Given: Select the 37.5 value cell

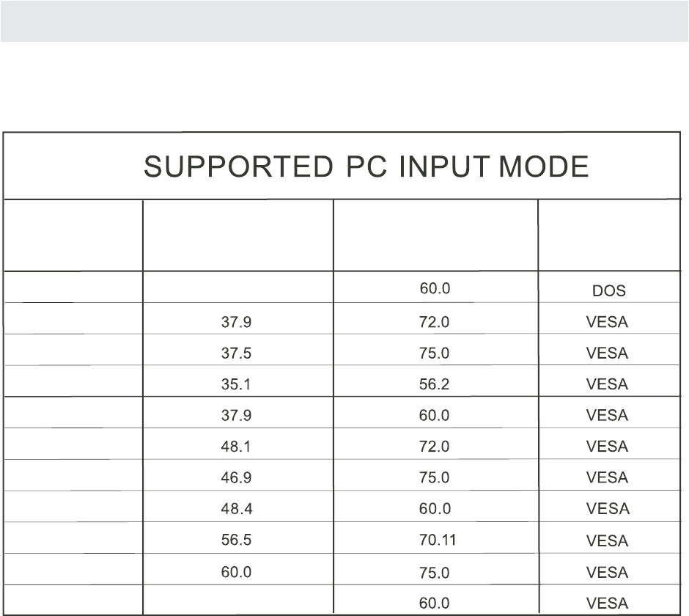Looking at the screenshot, I should [x=236, y=353].
